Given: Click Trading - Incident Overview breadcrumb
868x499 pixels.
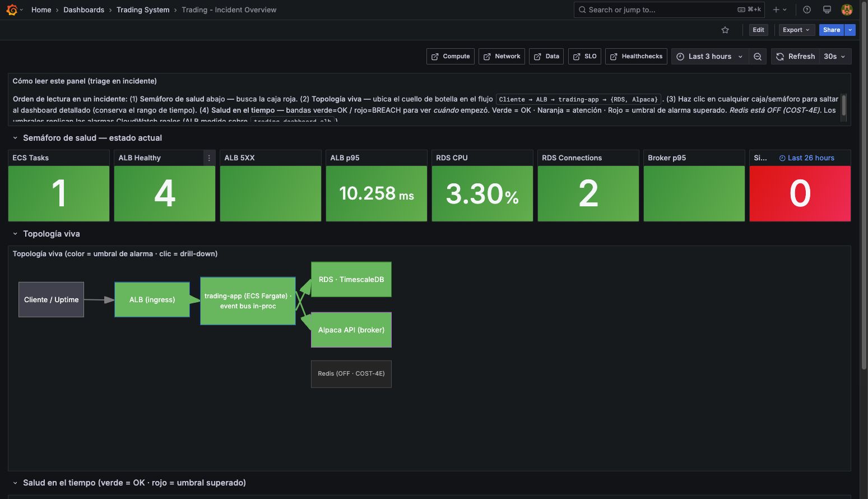Looking at the screenshot, I should click(x=229, y=10).
